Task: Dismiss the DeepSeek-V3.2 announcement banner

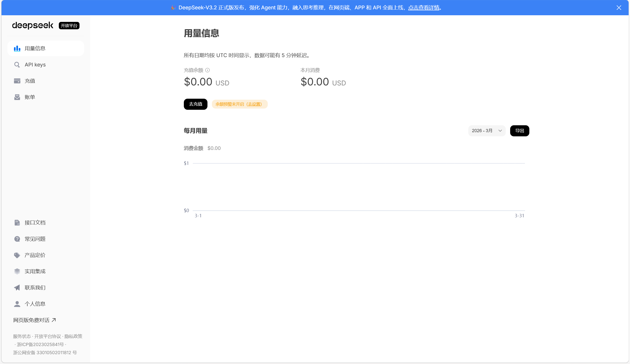Action: pos(619,8)
